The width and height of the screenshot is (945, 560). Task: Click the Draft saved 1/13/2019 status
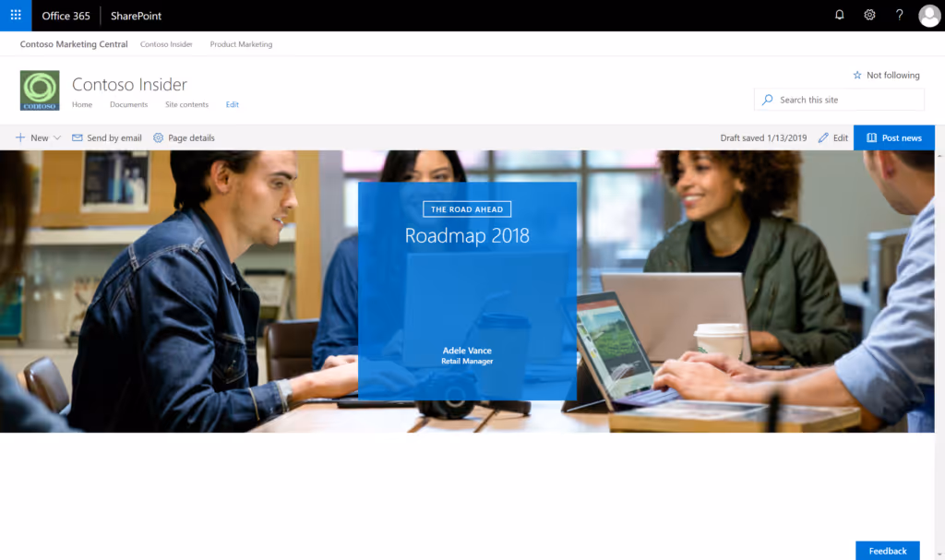(x=763, y=137)
